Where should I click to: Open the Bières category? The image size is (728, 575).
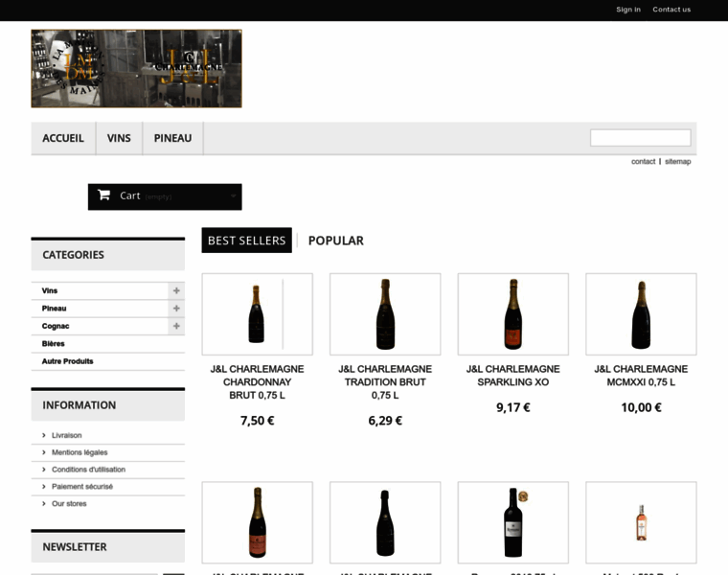point(53,344)
